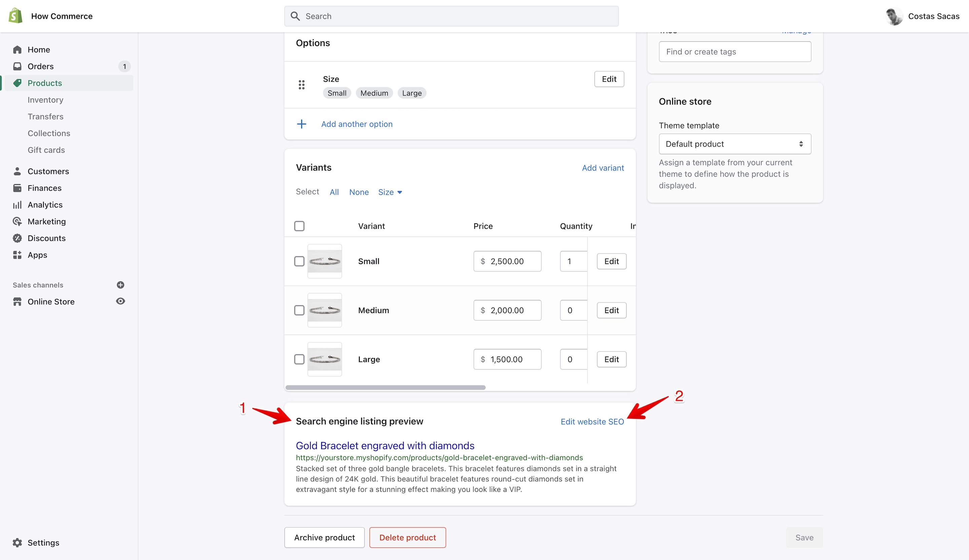Image resolution: width=969 pixels, height=560 pixels.
Task: Open Inventory in the sidebar
Action: click(x=45, y=100)
